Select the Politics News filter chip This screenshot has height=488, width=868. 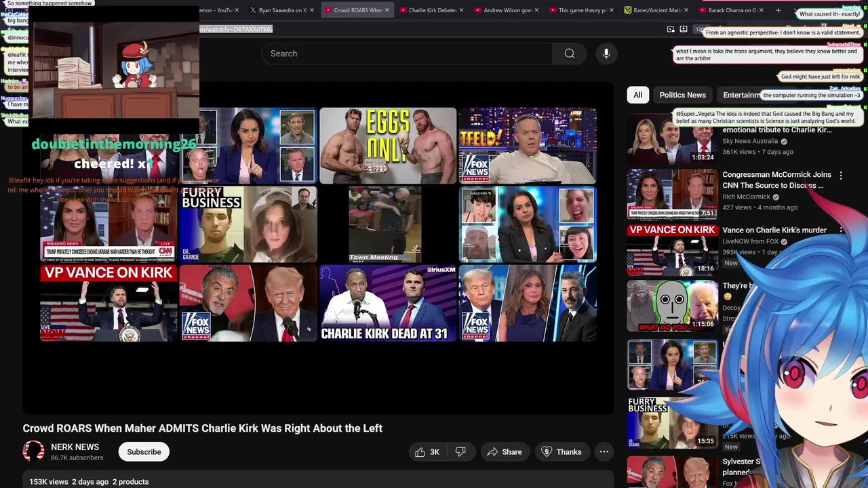682,95
